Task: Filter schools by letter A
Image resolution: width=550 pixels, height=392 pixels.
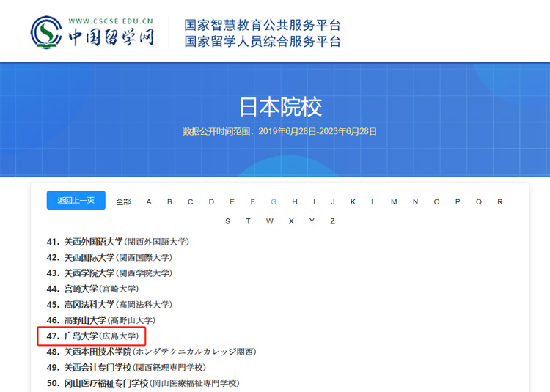Action: 149,201
